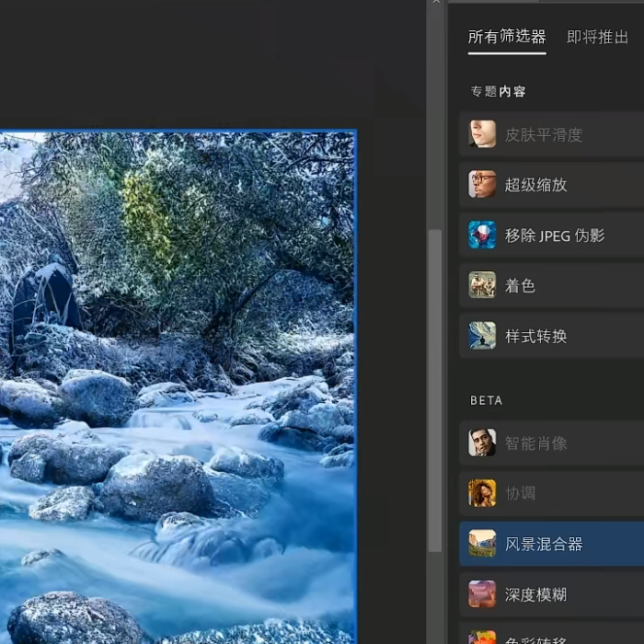The image size is (644, 644).
Task: Select the 风景混合器 filter label
Action: click(x=544, y=545)
